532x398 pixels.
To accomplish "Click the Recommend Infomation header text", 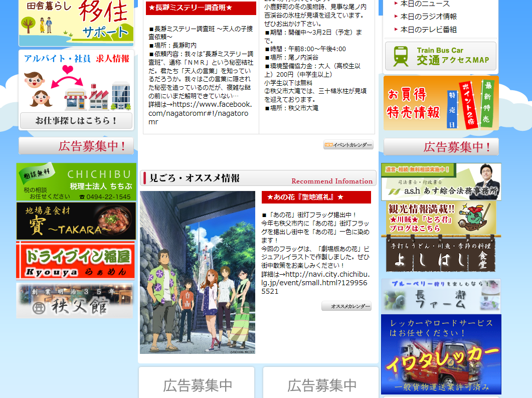I will point(332,181).
